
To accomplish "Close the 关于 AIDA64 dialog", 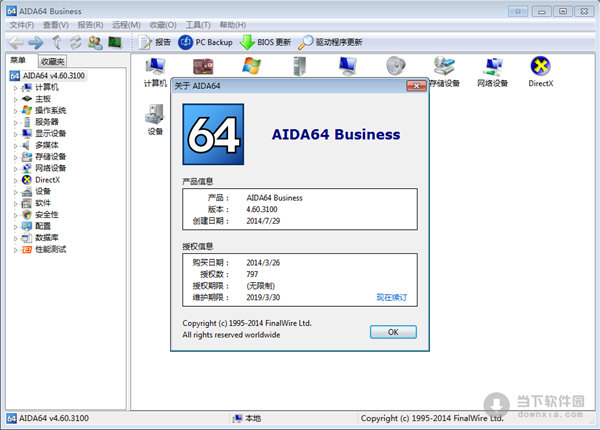I will 416,86.
